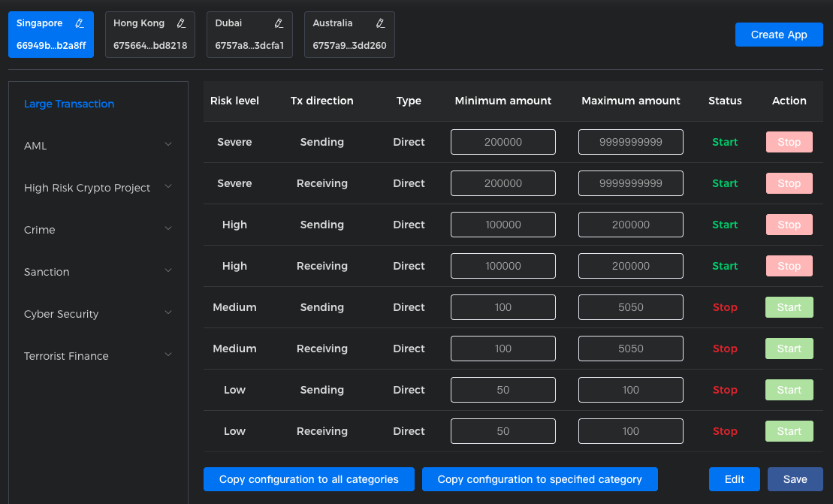Click maximum amount field for Medium Sending
The width and height of the screenshot is (833, 504).
click(x=631, y=307)
